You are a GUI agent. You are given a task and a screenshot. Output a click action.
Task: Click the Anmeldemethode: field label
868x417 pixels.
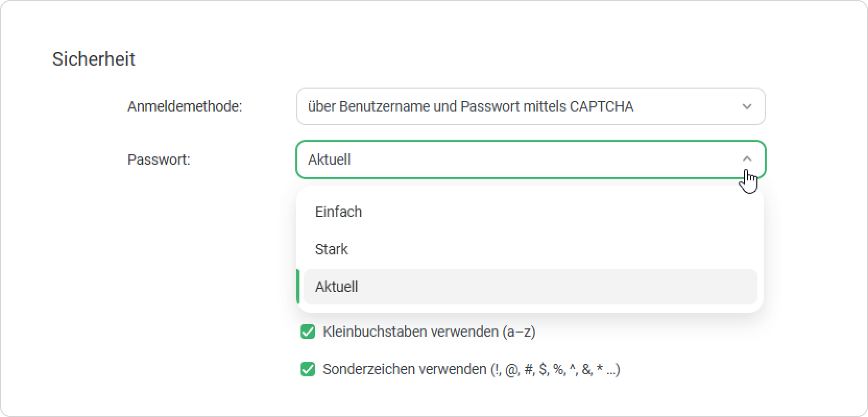[185, 106]
